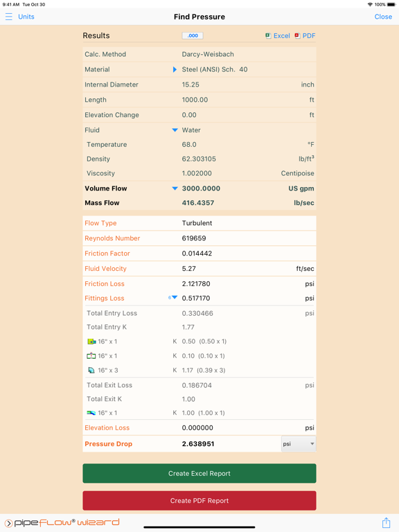Click Create PDF Report button
Image resolution: width=399 pixels, height=532 pixels.
pos(199,500)
